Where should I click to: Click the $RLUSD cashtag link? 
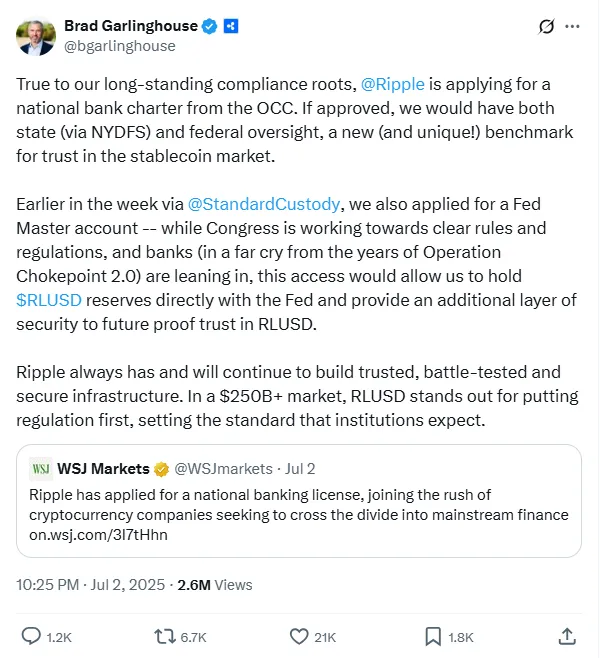point(48,299)
